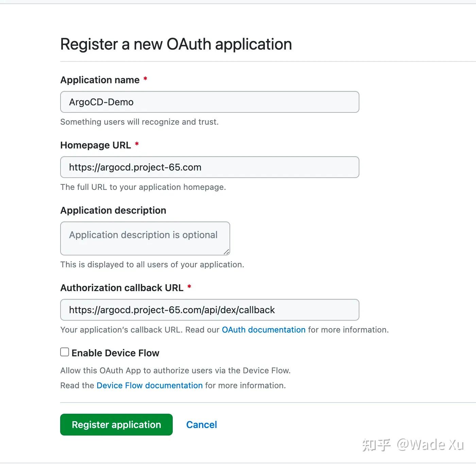Viewport: 476px width, 464px height.
Task: Select the Authorization callback URL field
Action: click(x=209, y=310)
